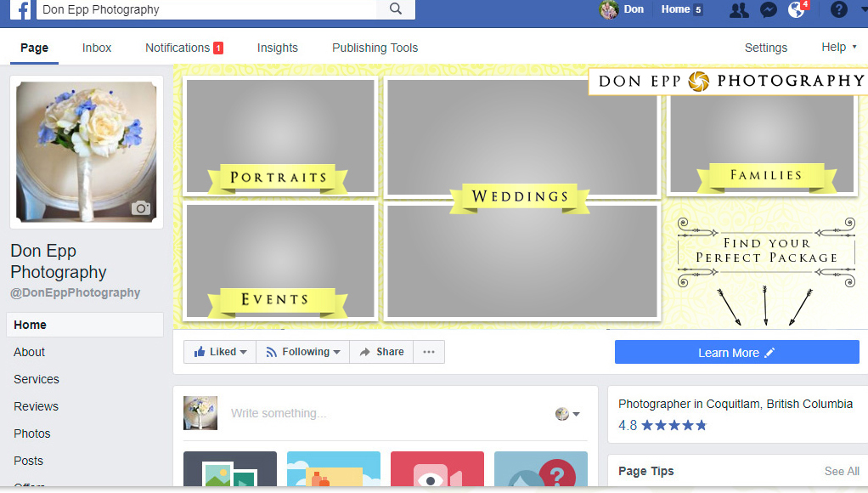This screenshot has height=493, width=868.
Task: Open the Liked dropdown
Action: 220,352
